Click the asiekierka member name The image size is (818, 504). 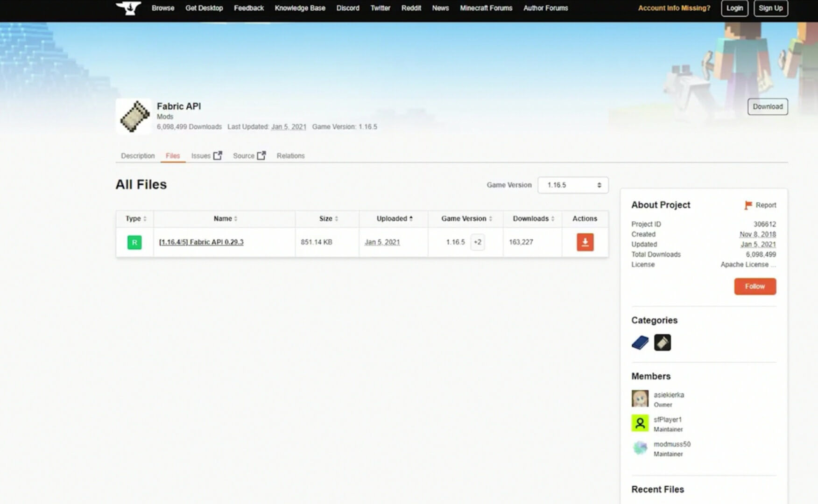(x=669, y=395)
